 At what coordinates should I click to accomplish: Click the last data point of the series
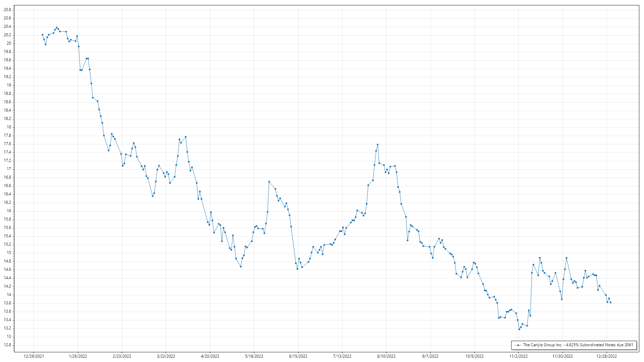(x=610, y=303)
